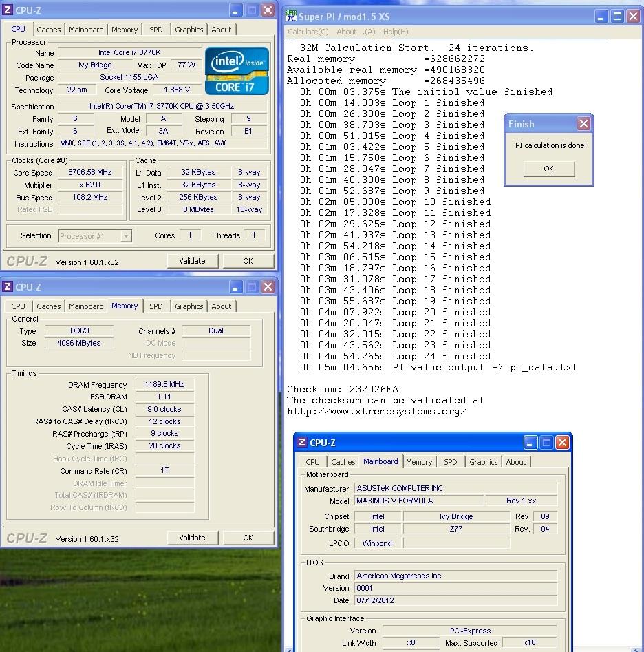Image resolution: width=644 pixels, height=652 pixels.
Task: Click Validate in the memory CPU-Z window
Action: pos(192,538)
